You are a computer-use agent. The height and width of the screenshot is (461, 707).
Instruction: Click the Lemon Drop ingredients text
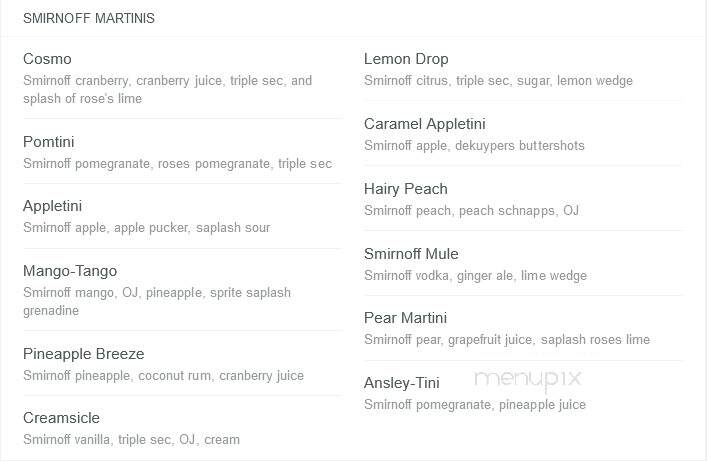(498, 80)
